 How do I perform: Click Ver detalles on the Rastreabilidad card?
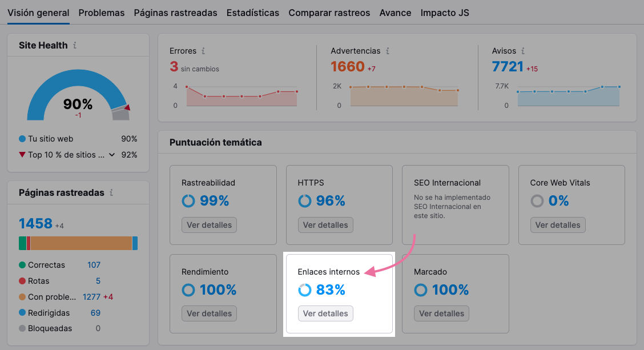tap(209, 225)
